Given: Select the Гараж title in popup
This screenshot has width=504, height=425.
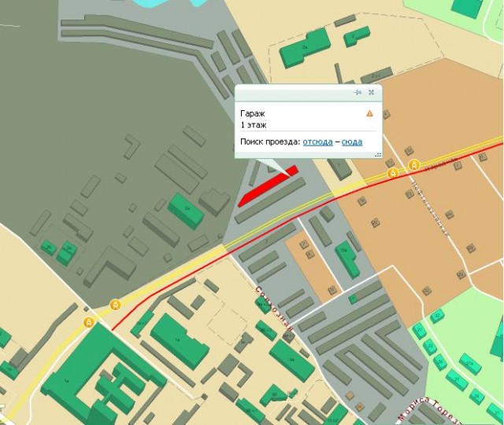Looking at the screenshot, I should (252, 113).
